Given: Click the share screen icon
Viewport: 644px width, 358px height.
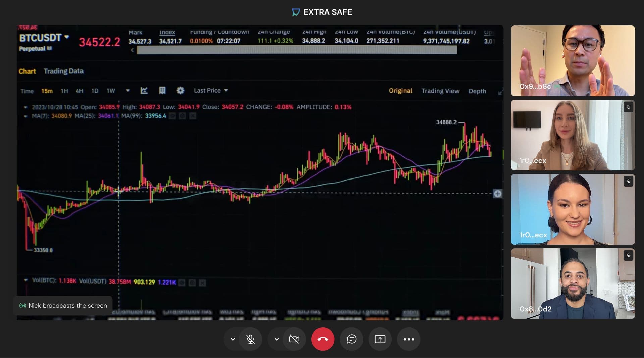Looking at the screenshot, I should 380,339.
